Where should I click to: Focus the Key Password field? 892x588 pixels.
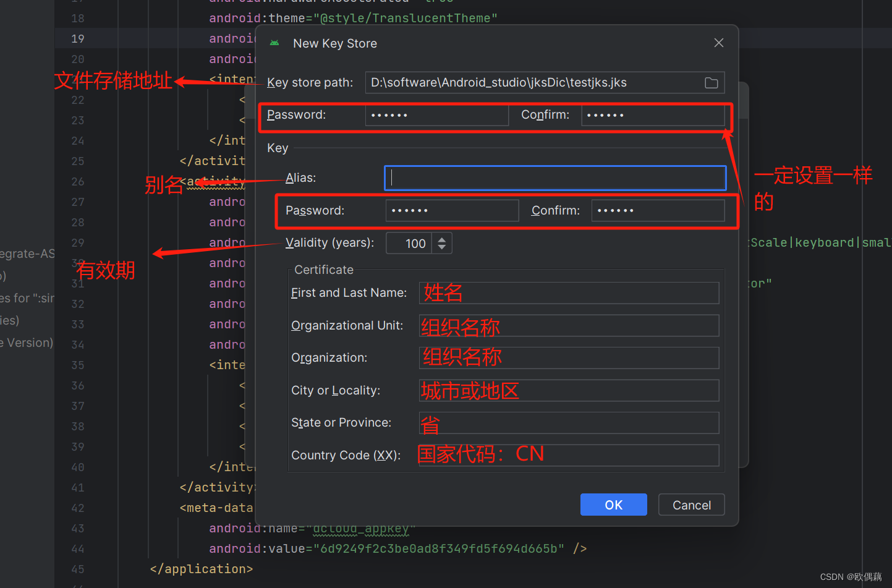[x=452, y=210]
